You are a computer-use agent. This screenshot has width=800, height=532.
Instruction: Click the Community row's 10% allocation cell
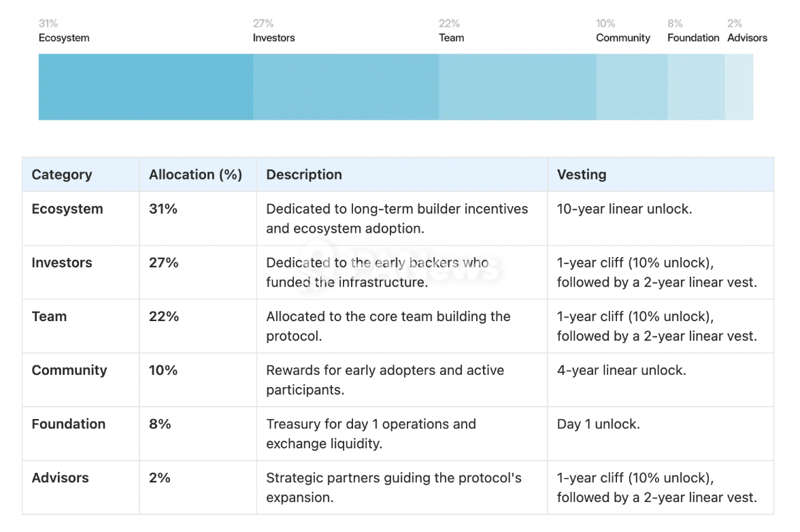coord(163,371)
